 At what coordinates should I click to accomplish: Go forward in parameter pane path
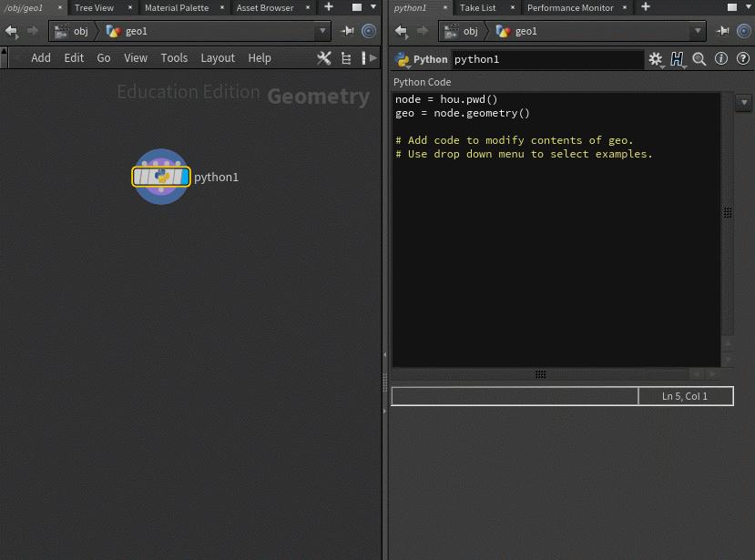423,31
